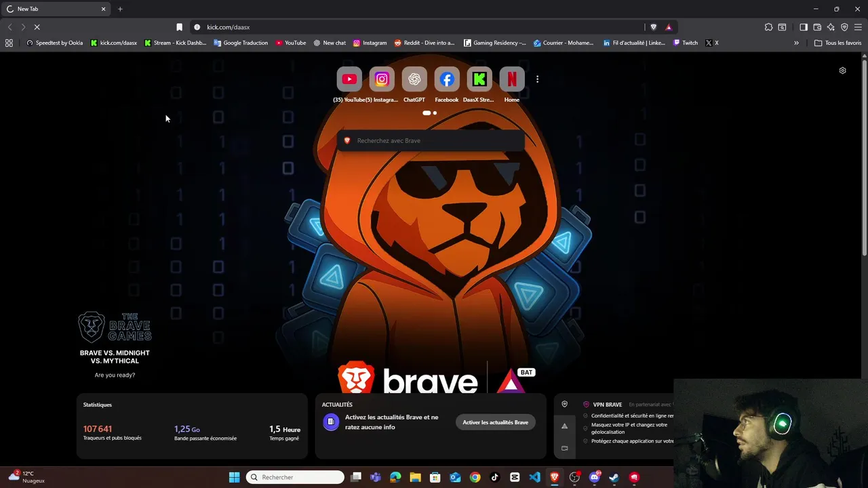Viewport: 868px width, 488px height.
Task: Launch Visual Studio Code from taskbar
Action: pos(534,477)
